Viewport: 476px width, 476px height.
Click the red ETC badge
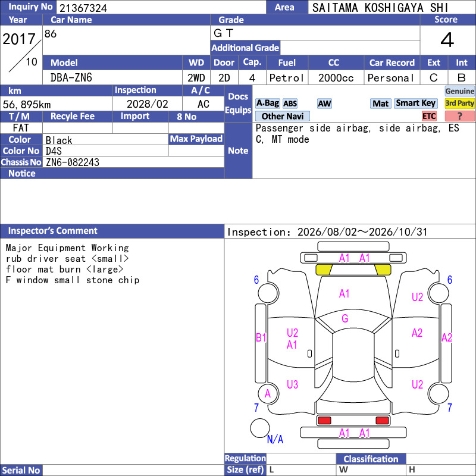[x=429, y=116]
